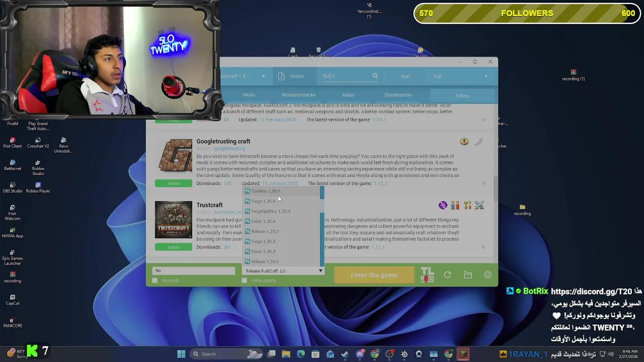Install the Trustcraft modpack

tap(173, 247)
